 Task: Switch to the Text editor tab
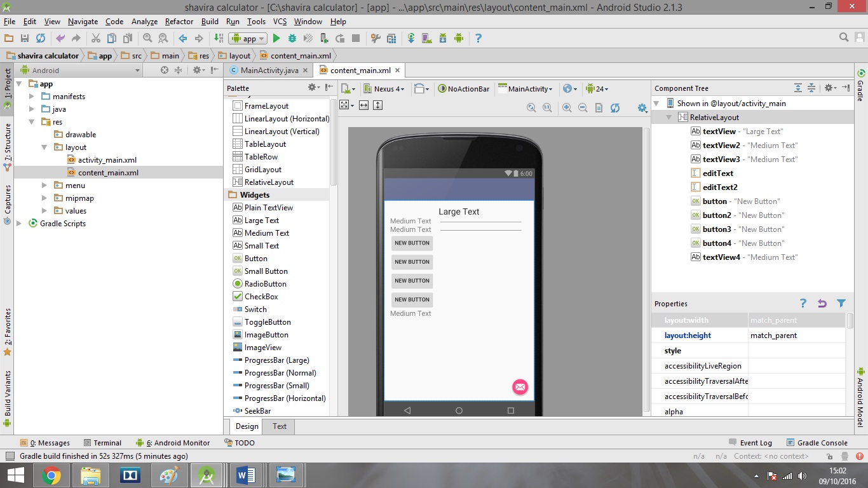[280, 426]
